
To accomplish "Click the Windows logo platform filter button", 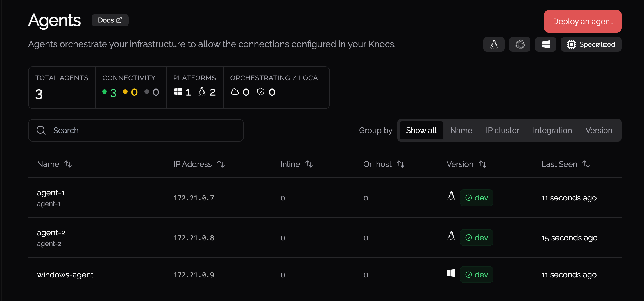I will click(x=545, y=44).
